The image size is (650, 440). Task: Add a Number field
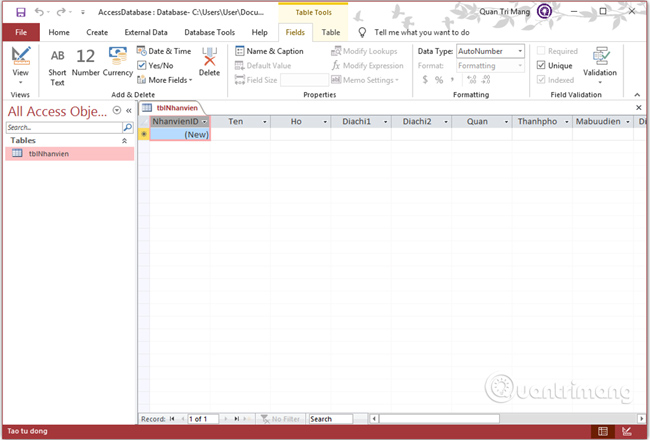tap(86, 62)
